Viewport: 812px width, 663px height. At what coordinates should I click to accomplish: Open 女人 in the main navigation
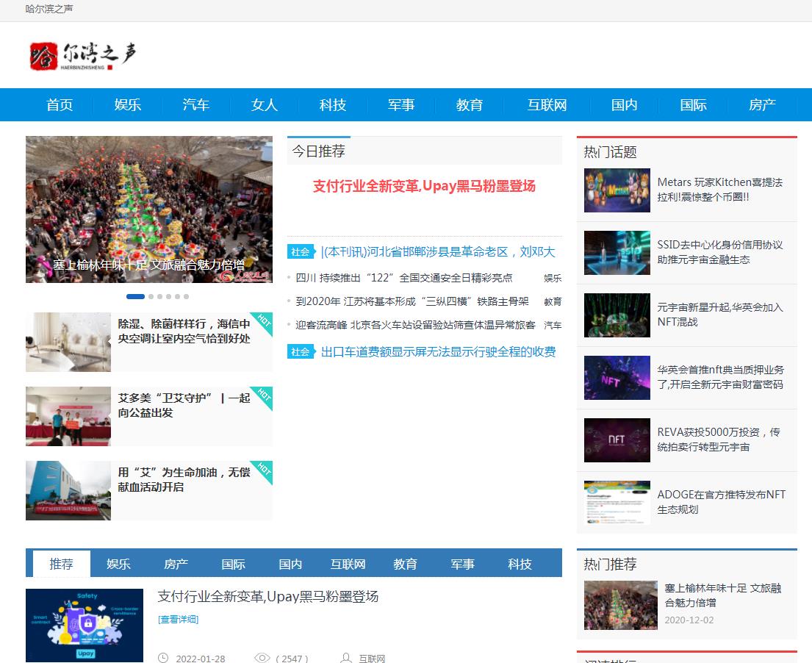[x=265, y=104]
